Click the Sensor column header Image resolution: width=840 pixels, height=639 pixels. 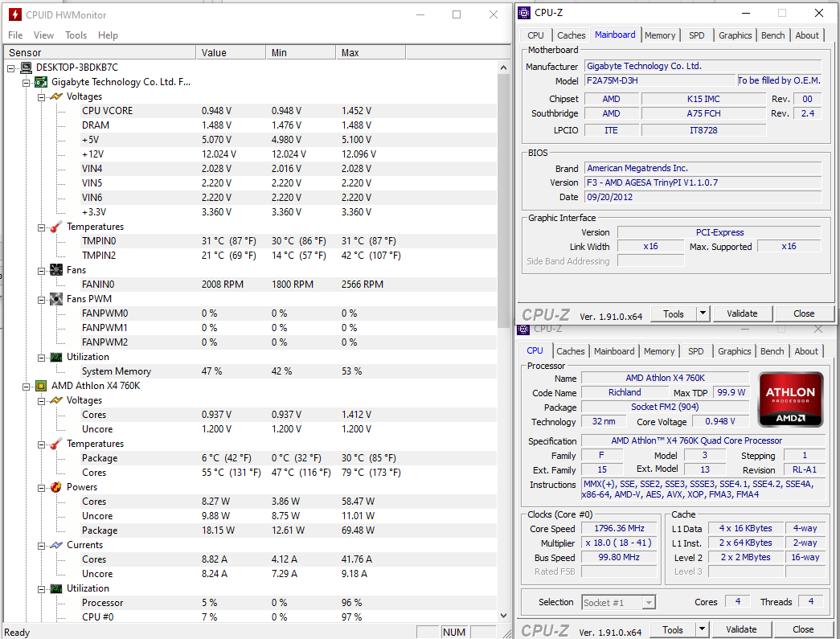[x=100, y=52]
